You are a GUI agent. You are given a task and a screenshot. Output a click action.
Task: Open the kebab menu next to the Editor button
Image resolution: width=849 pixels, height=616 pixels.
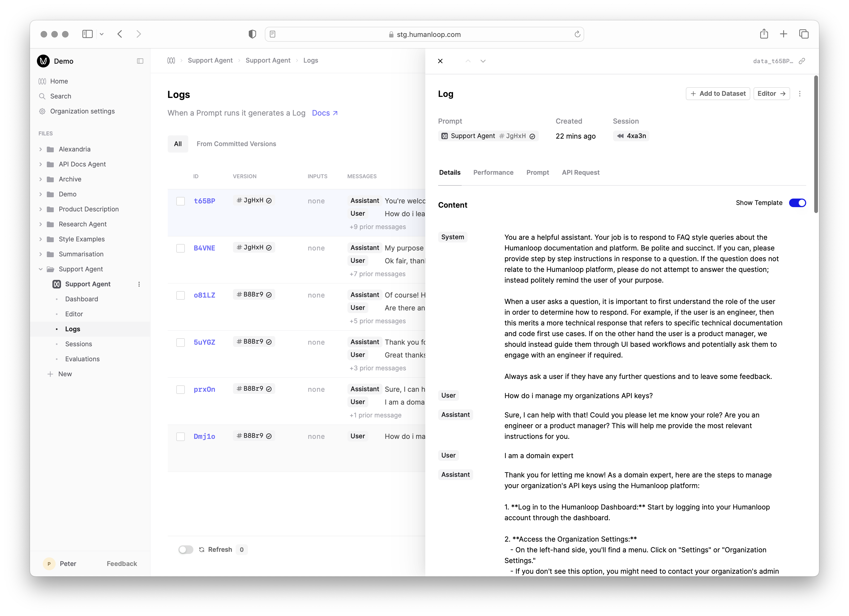800,94
